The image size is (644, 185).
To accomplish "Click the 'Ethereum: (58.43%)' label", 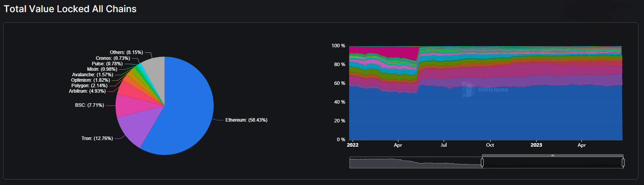I will 246,120.
